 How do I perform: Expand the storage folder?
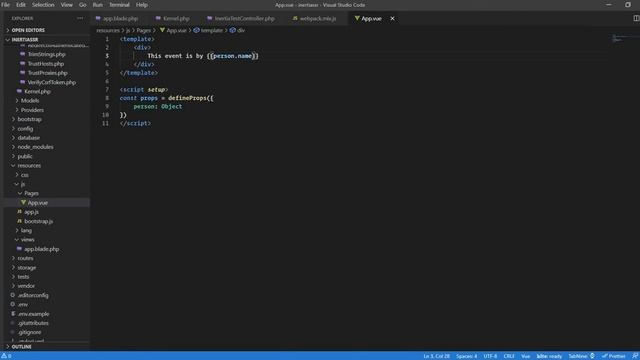[x=27, y=268]
